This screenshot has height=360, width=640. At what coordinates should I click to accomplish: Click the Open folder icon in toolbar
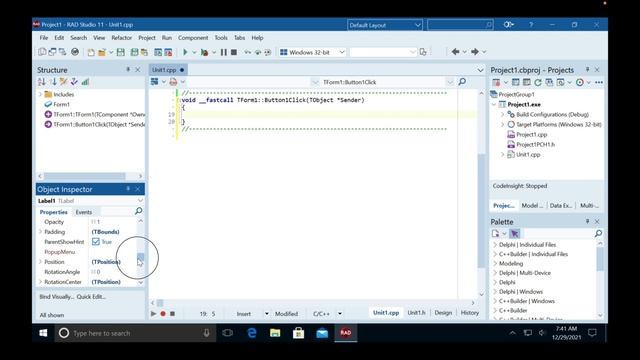click(x=102, y=52)
